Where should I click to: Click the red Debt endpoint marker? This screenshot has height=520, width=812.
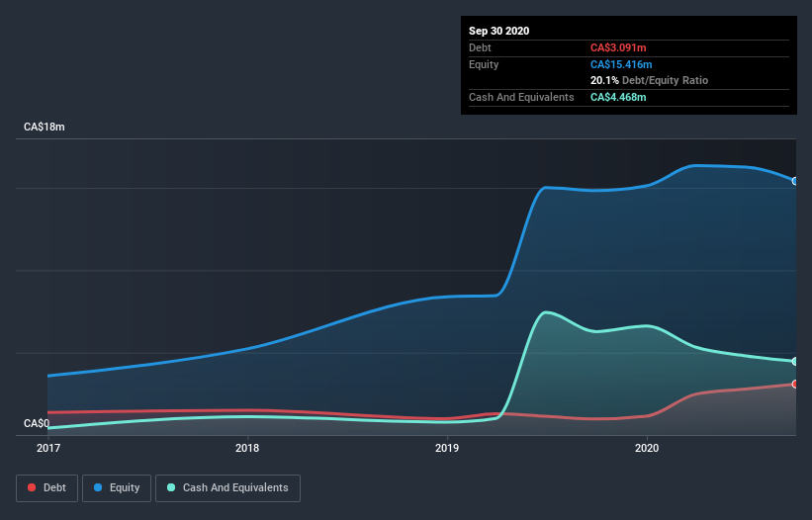(795, 384)
